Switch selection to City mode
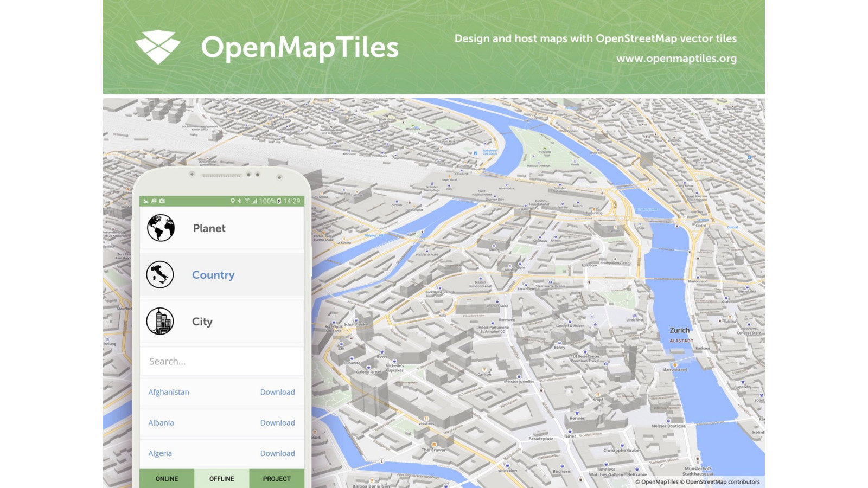The height and width of the screenshot is (488, 868). (202, 321)
